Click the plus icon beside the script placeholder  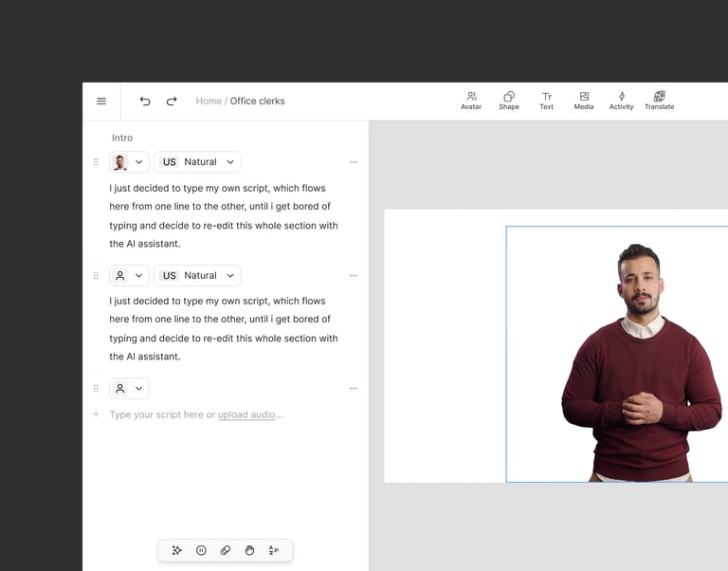(x=96, y=414)
